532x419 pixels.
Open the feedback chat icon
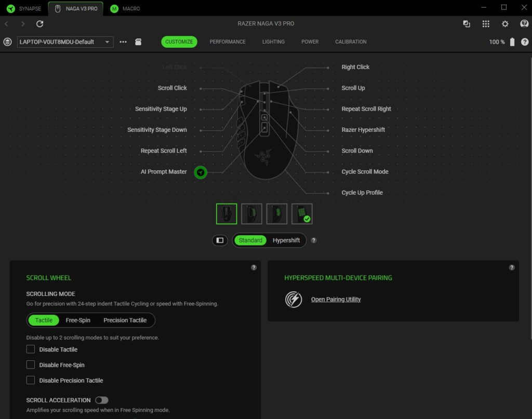524,23
